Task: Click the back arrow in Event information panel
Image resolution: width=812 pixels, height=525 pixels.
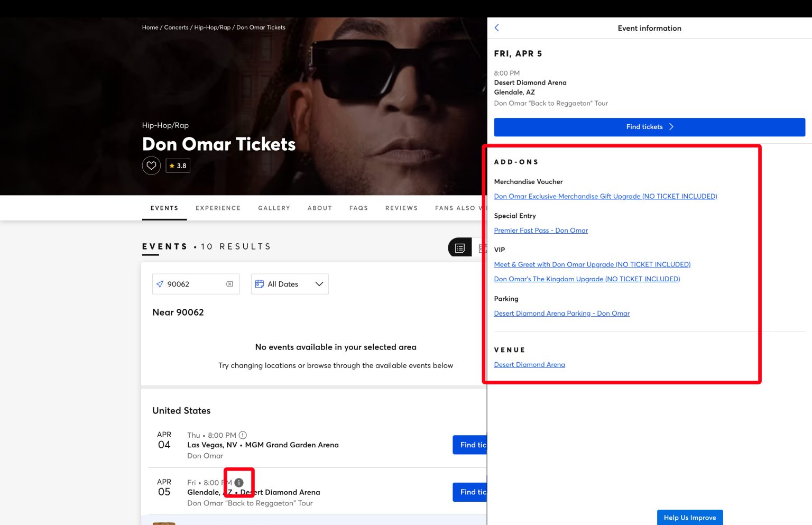Action: point(497,27)
